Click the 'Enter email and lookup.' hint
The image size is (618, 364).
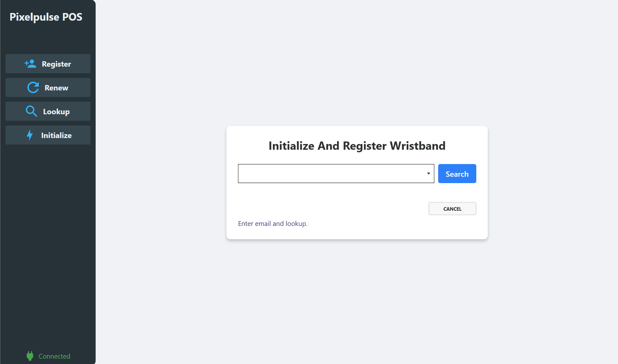coord(273,224)
